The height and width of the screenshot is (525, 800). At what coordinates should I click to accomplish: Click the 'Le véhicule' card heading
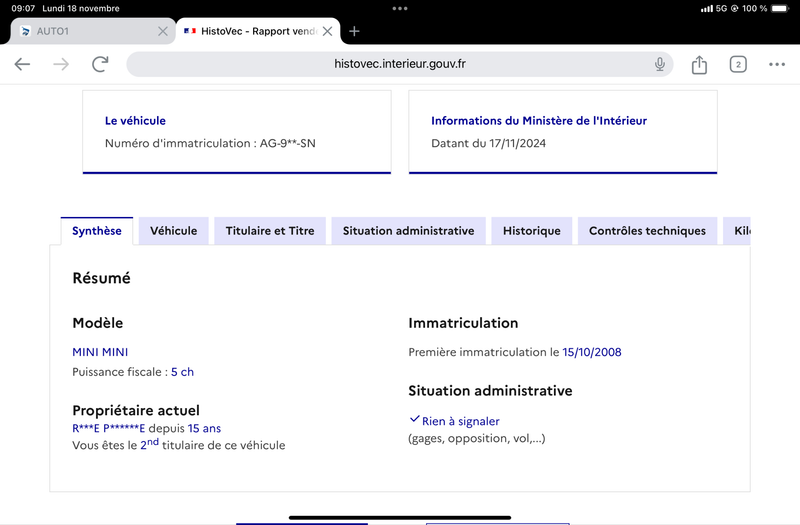pos(135,121)
